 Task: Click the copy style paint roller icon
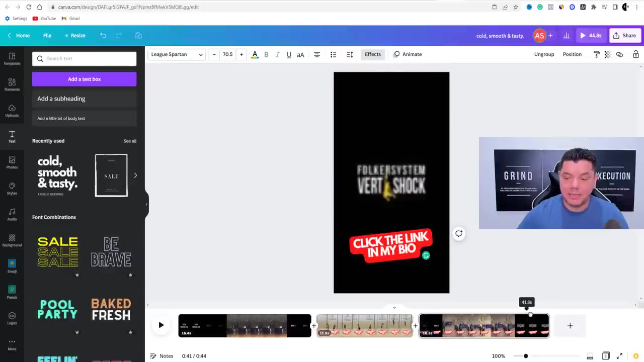(x=596, y=54)
